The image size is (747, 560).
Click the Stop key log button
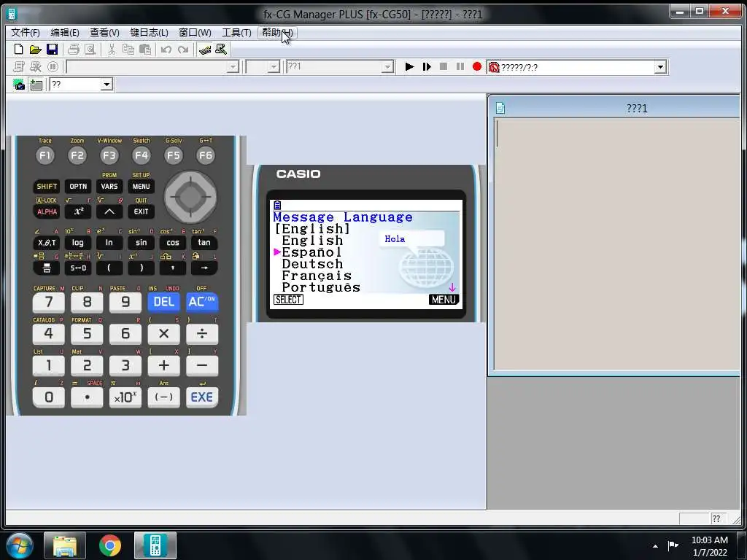point(444,66)
